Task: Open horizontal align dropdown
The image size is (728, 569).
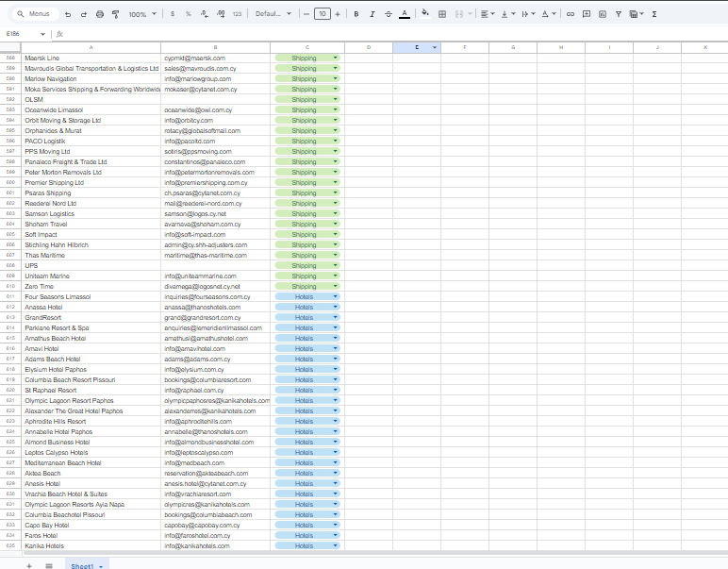Action: (488, 14)
